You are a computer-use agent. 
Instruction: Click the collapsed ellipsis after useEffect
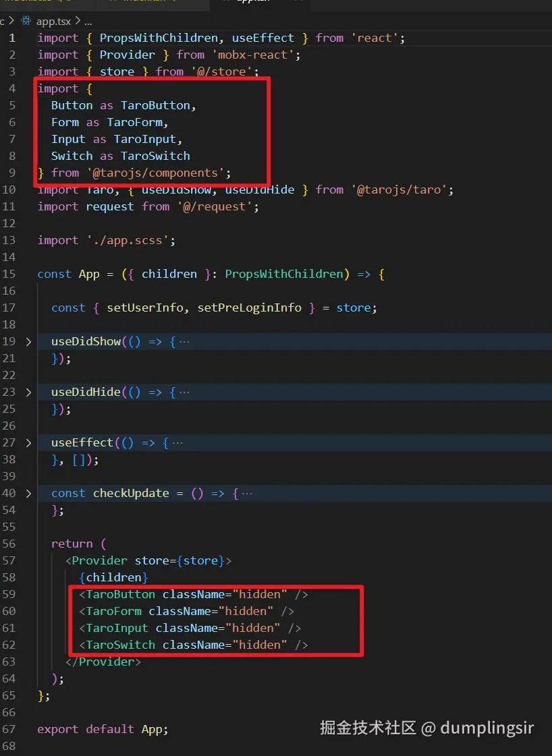tap(177, 443)
